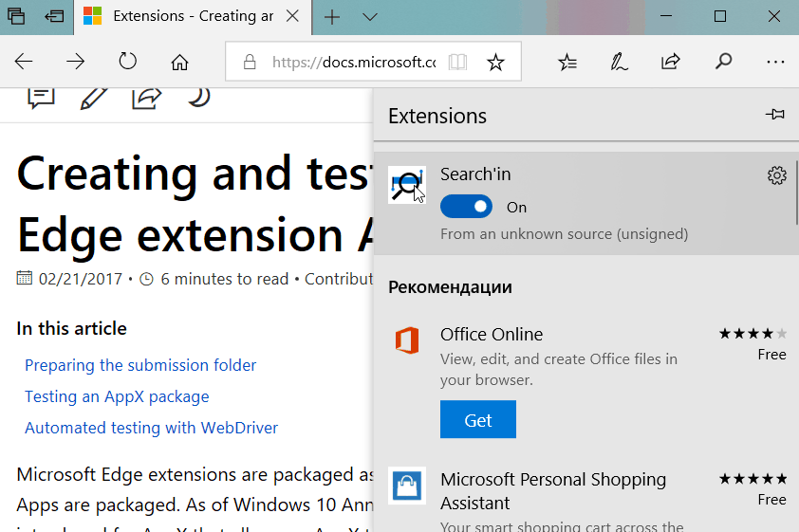The image size is (799, 532).
Task: Edit the article with pencil icon
Action: (x=94, y=98)
